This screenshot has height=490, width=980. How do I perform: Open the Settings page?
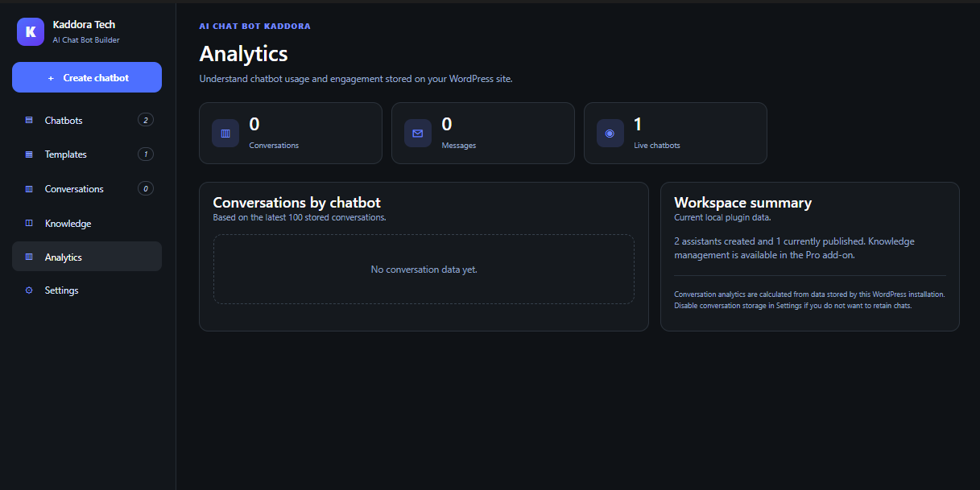pyautogui.click(x=87, y=290)
